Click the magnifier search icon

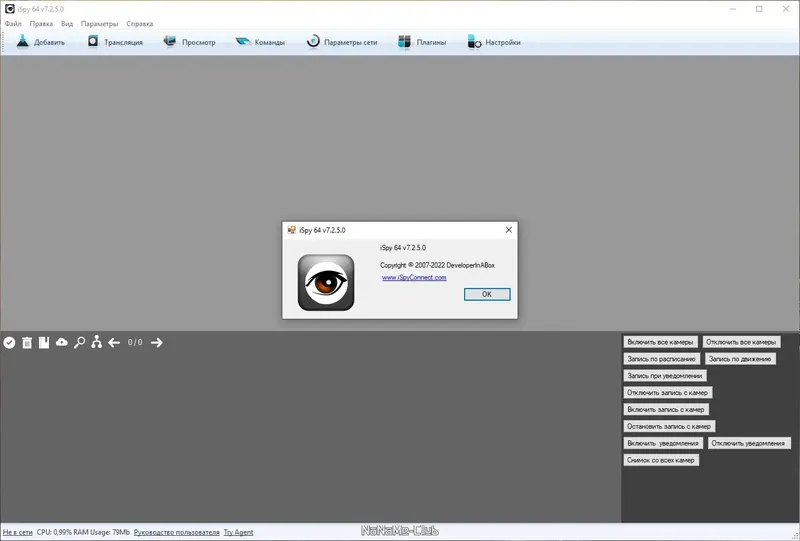[x=79, y=342]
